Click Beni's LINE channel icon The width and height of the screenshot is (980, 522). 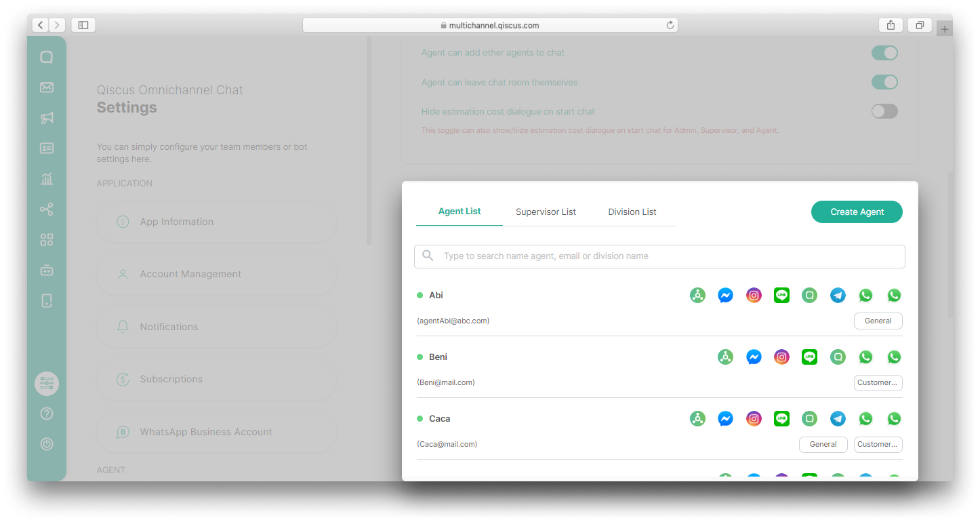[x=810, y=357]
